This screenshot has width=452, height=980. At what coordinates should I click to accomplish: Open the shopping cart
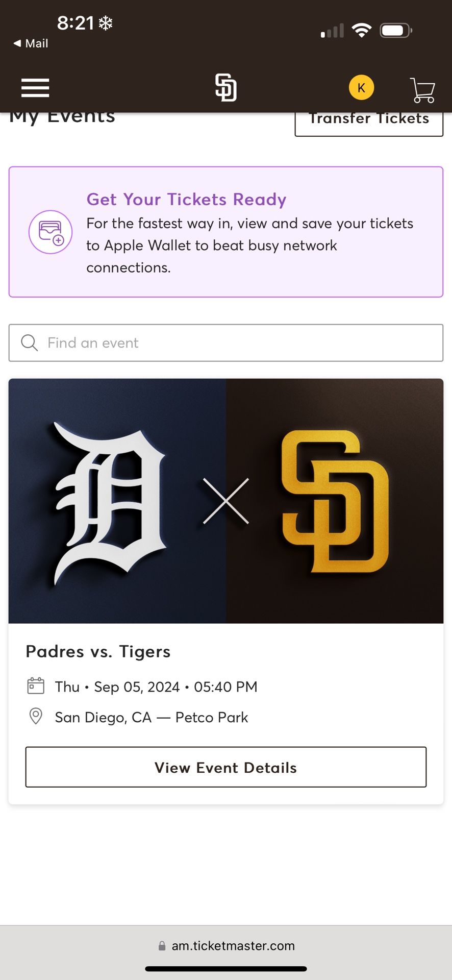click(x=422, y=90)
